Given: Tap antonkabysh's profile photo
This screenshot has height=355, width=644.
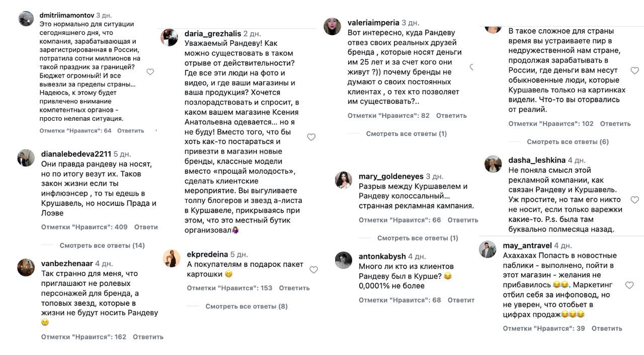Looking at the screenshot, I should (x=343, y=261).
